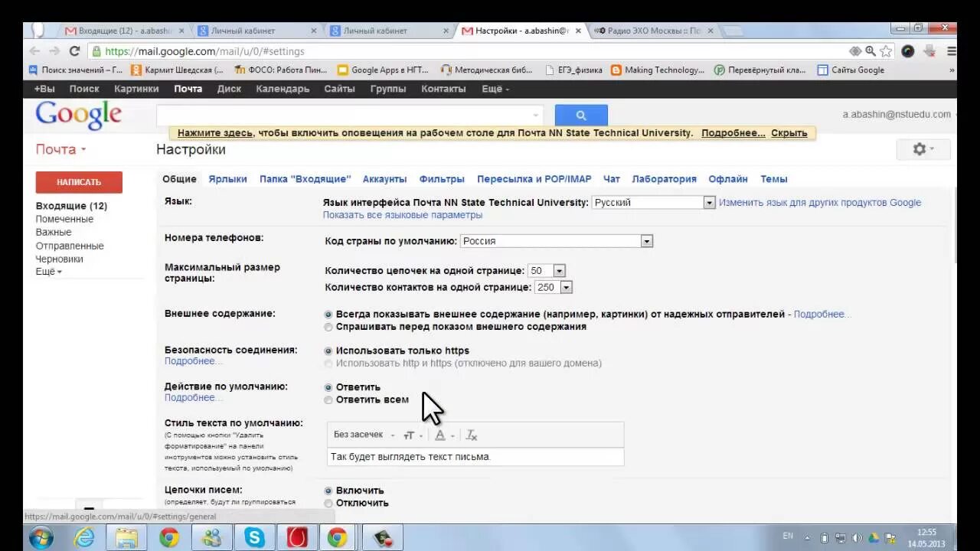Screen dimensions: 980x551
Task: Open 'Входящие (12)' folder
Action: tap(71, 206)
